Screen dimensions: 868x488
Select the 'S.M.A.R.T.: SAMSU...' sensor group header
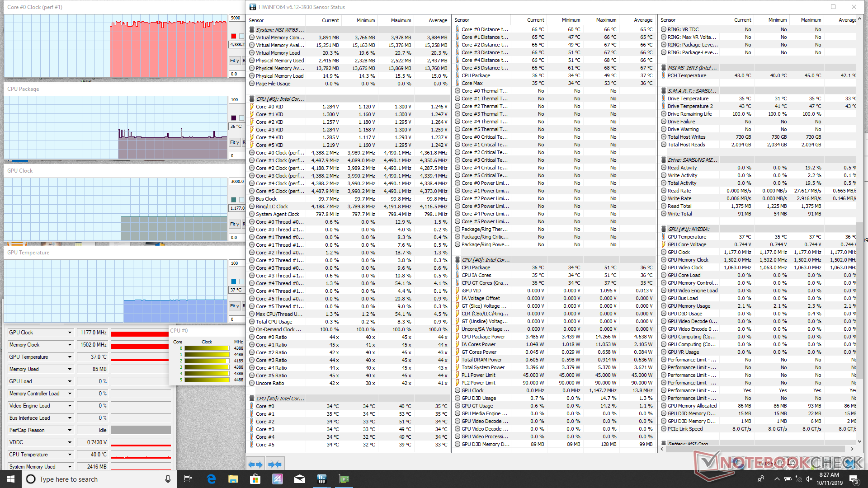pos(757,91)
